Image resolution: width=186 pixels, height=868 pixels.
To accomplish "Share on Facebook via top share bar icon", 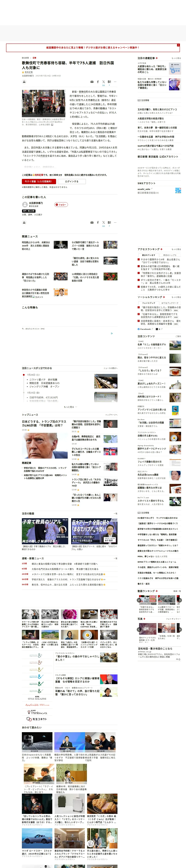I will [98, 82].
